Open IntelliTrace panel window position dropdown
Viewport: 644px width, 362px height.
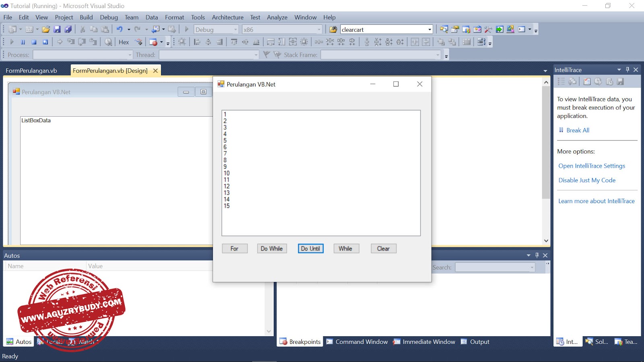click(x=619, y=70)
